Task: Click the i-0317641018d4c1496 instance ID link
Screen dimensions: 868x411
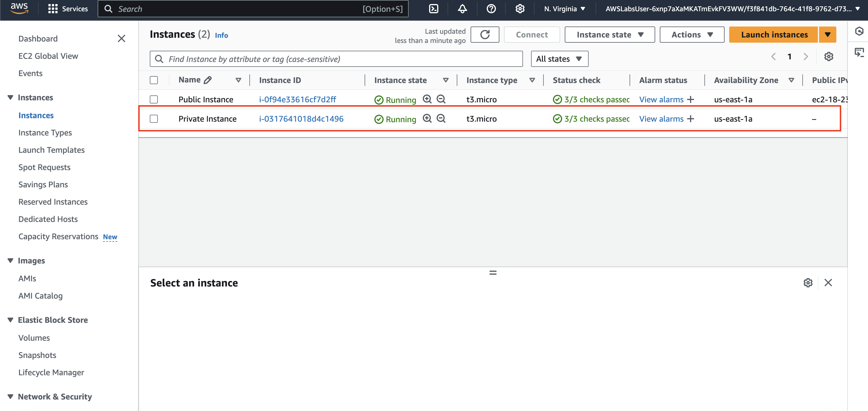Action: (x=301, y=119)
